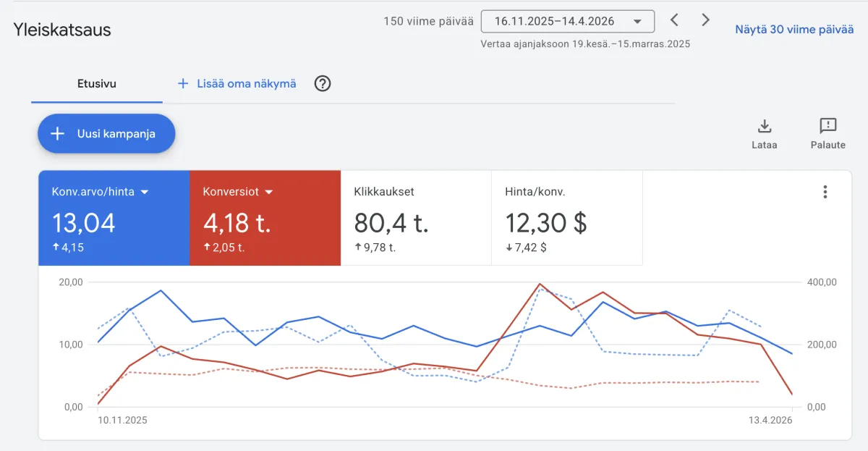Click the 13.4.2026 axis date label
The width and height of the screenshot is (868, 451).
770,420
